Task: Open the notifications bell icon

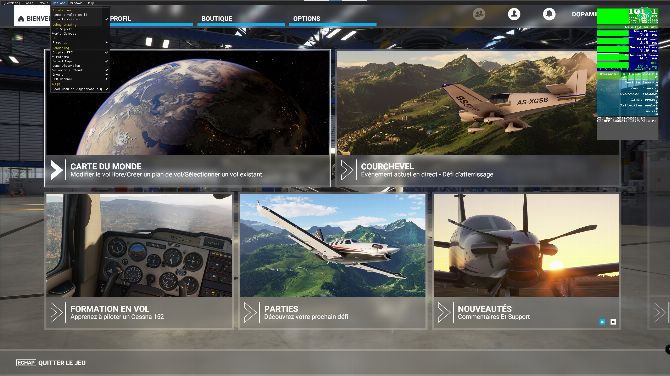Action: click(549, 14)
